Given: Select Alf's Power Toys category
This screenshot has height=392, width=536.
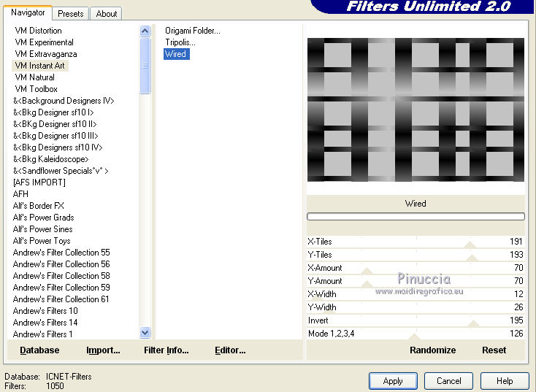Looking at the screenshot, I should coord(42,241).
